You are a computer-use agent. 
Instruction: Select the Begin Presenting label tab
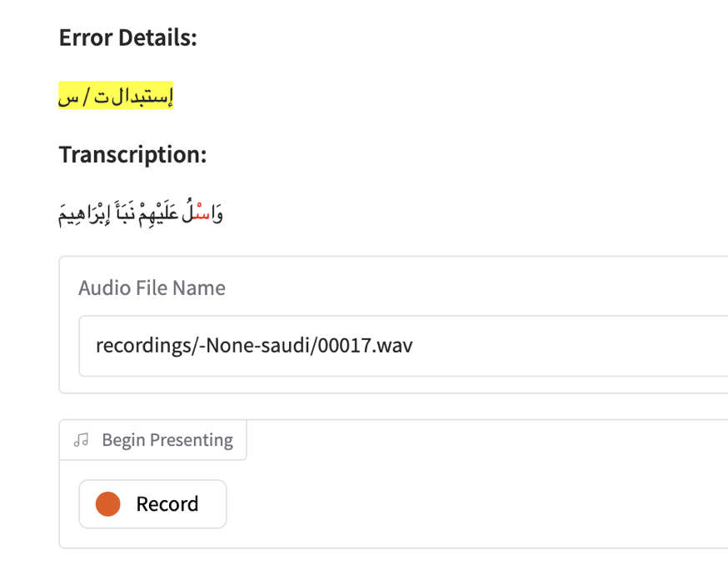[167, 440]
